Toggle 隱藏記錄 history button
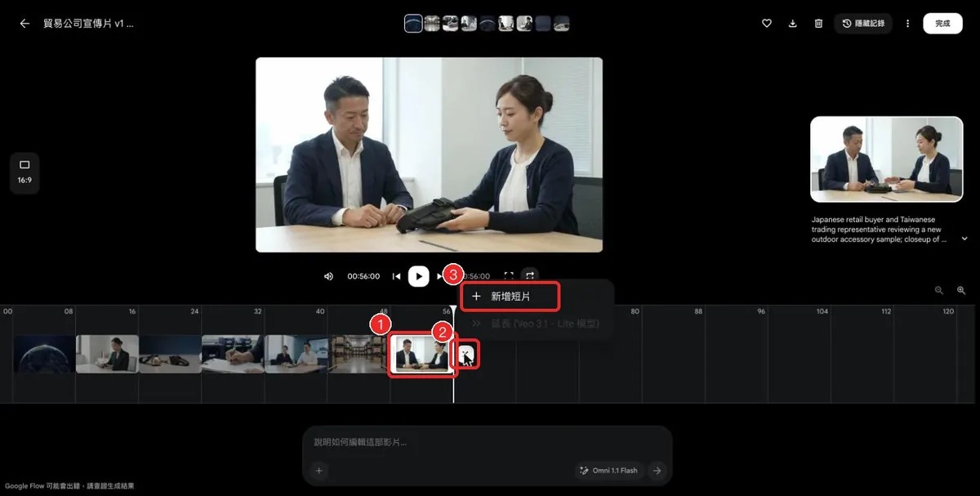The image size is (980, 496). click(x=863, y=24)
